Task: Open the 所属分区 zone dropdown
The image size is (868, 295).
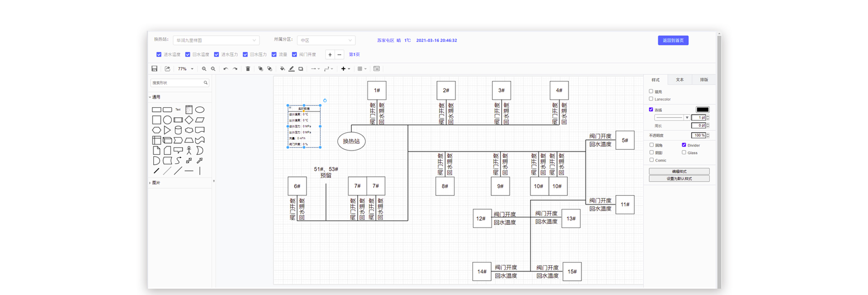Action: pyautogui.click(x=326, y=40)
